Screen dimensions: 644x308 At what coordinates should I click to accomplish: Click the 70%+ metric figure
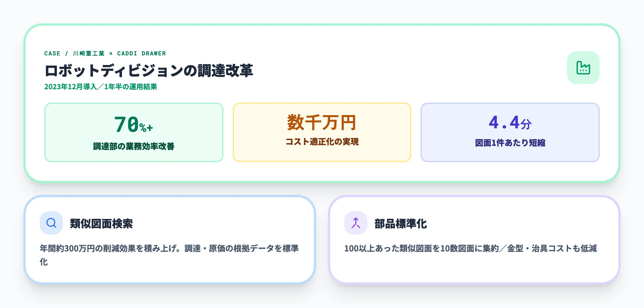pyautogui.click(x=134, y=125)
